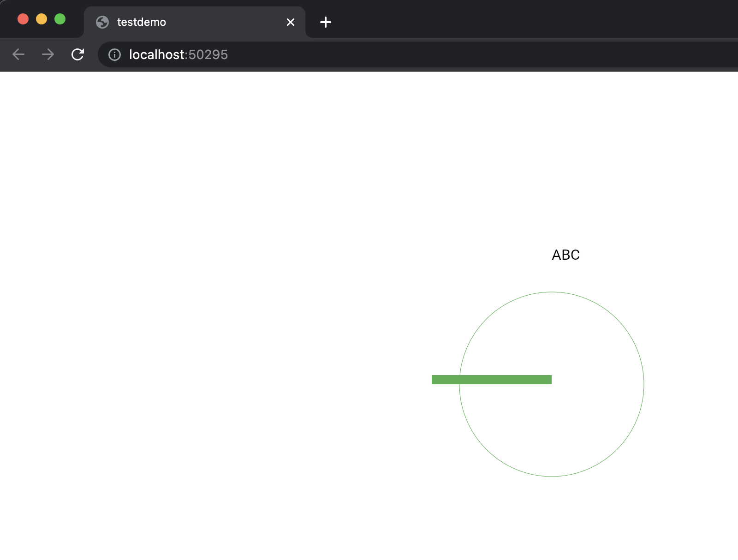The image size is (738, 560).
Task: Click the yellow macOS minimize button
Action: click(x=42, y=18)
